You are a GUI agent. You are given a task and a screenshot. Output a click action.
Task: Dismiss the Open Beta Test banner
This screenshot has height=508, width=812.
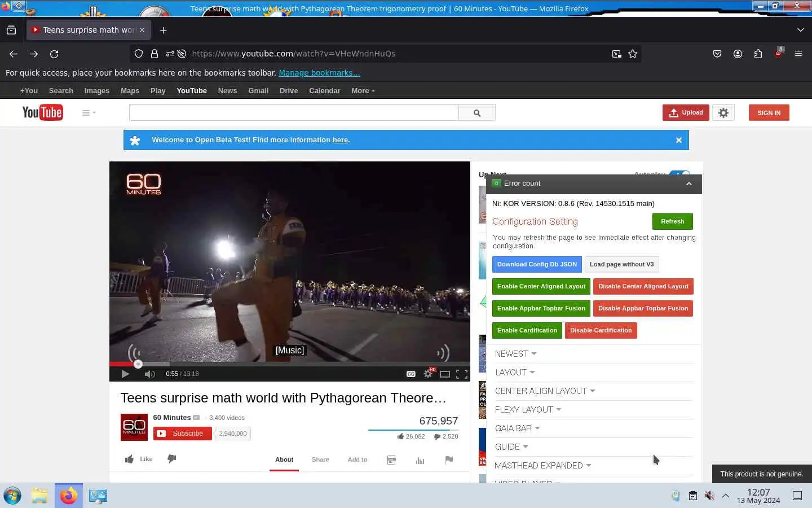point(679,140)
